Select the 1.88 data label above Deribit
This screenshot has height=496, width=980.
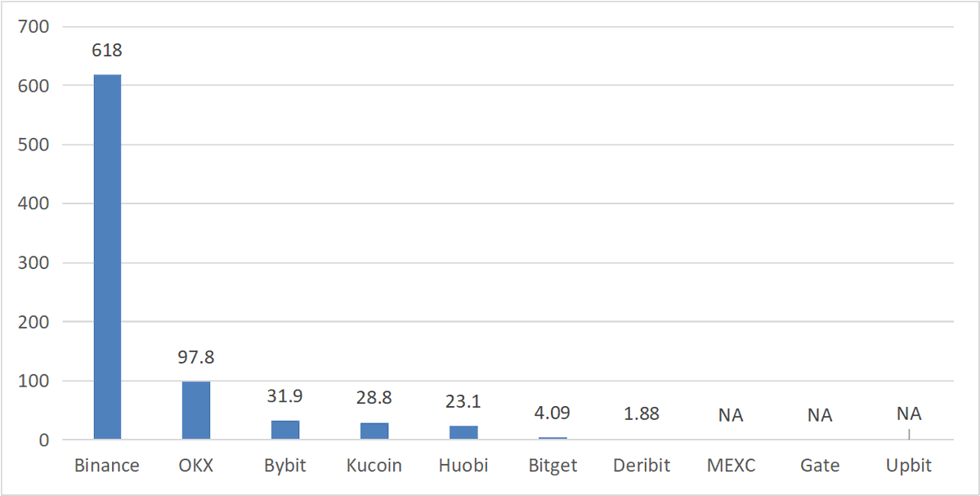click(x=642, y=414)
